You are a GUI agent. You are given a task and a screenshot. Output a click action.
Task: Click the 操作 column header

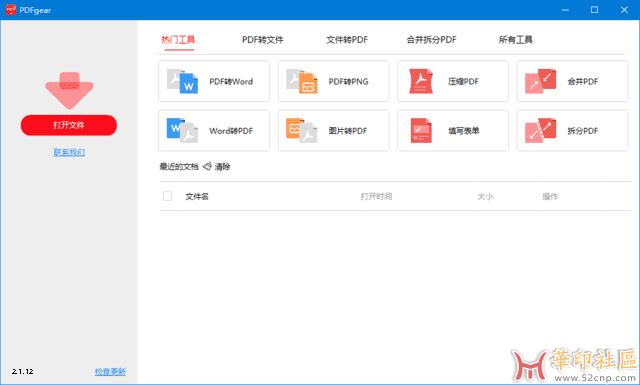tap(550, 196)
